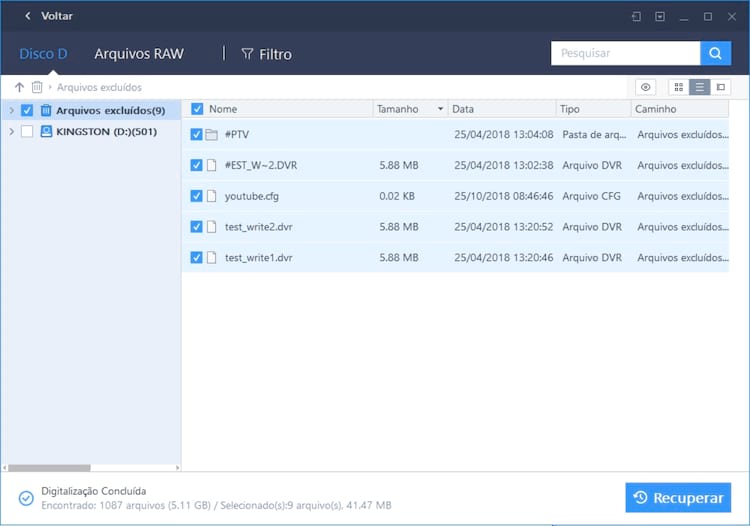Click the right arrow of the tree scrollbar
The height and width of the screenshot is (526, 750).
pyautogui.click(x=177, y=468)
